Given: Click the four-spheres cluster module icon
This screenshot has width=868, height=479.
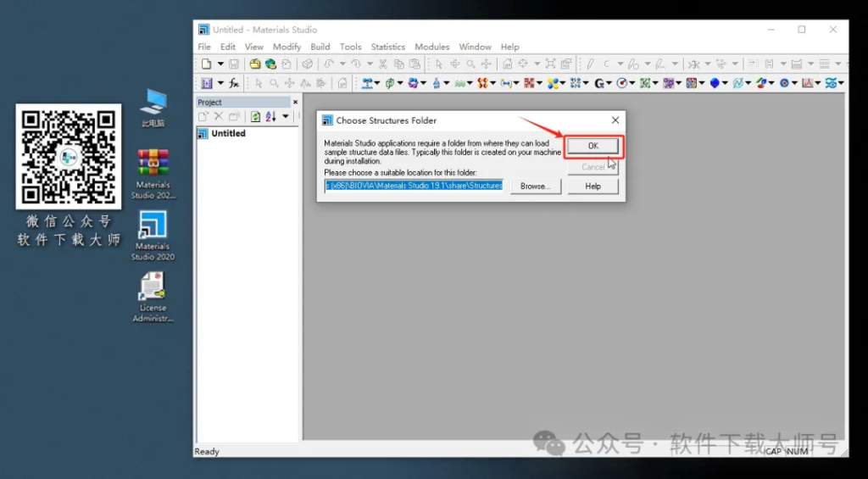Looking at the screenshot, I should coord(553,83).
